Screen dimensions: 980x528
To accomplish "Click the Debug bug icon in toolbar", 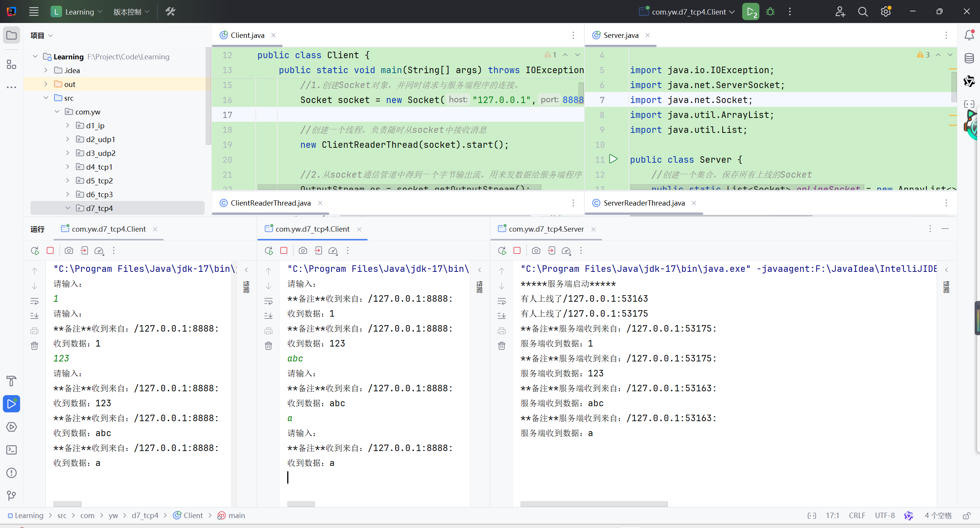I will point(770,12).
